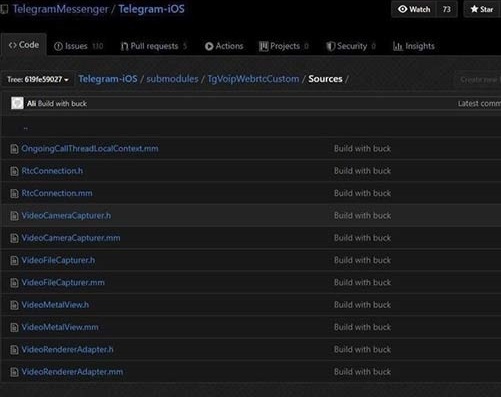This screenshot has height=397, width=501.
Task: Open RtcConnection.mm file
Action: click(x=57, y=193)
